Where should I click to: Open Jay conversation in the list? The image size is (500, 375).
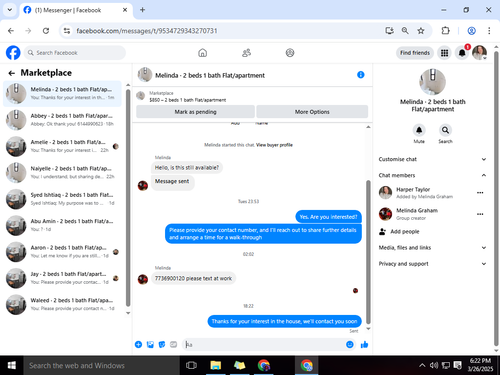click(62, 278)
